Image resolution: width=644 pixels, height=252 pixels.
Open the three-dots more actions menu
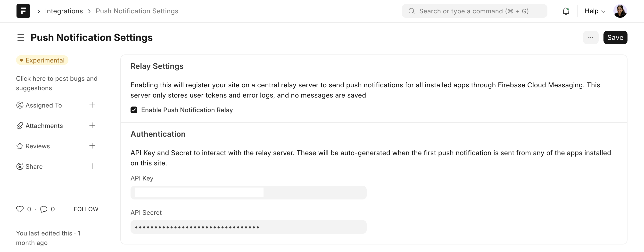tap(591, 37)
